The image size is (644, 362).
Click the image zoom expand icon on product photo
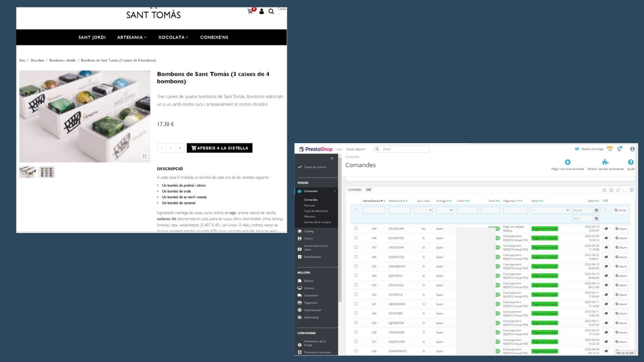(x=144, y=156)
